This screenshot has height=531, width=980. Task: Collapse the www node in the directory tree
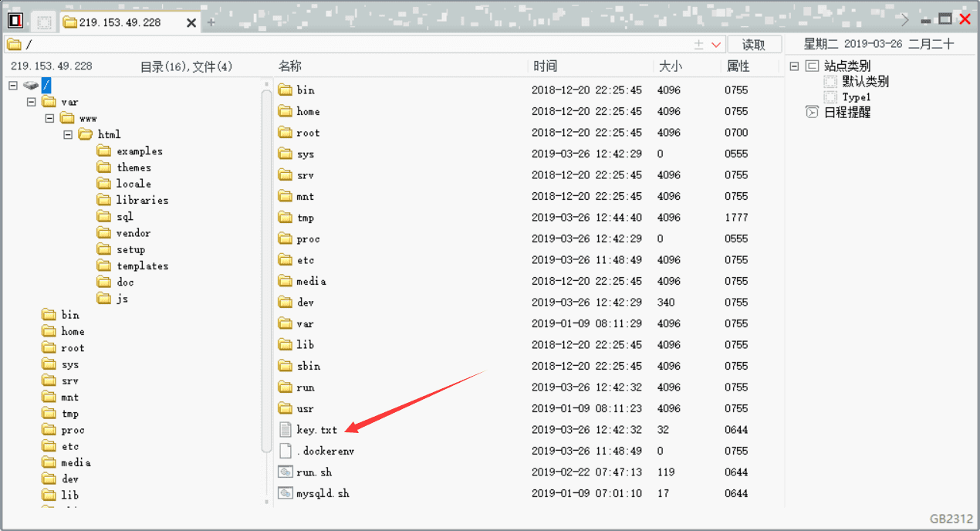coord(49,117)
